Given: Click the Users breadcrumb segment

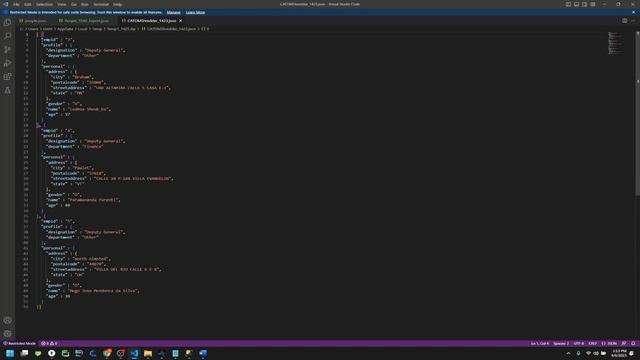Looking at the screenshot, I should point(33,29).
